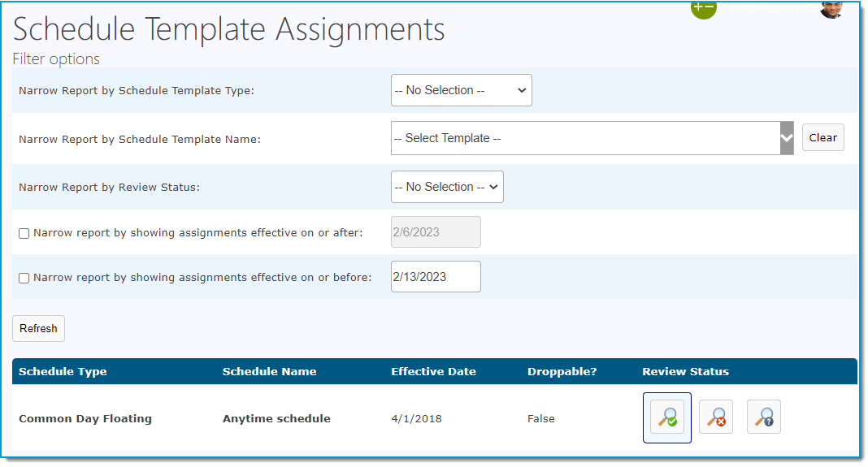Image resolution: width=868 pixels, height=467 pixels.
Task: Click Narrow Report by Review Status label
Action: pyautogui.click(x=109, y=188)
